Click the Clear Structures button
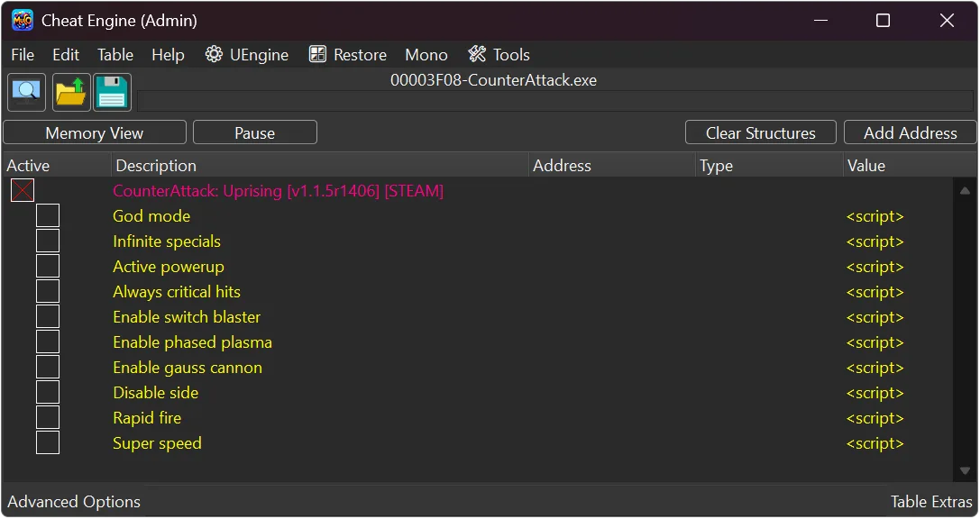This screenshot has height=519, width=980. (760, 132)
